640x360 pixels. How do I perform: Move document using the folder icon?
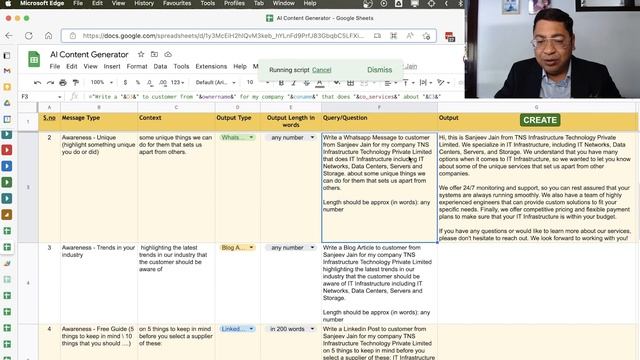[x=154, y=54]
